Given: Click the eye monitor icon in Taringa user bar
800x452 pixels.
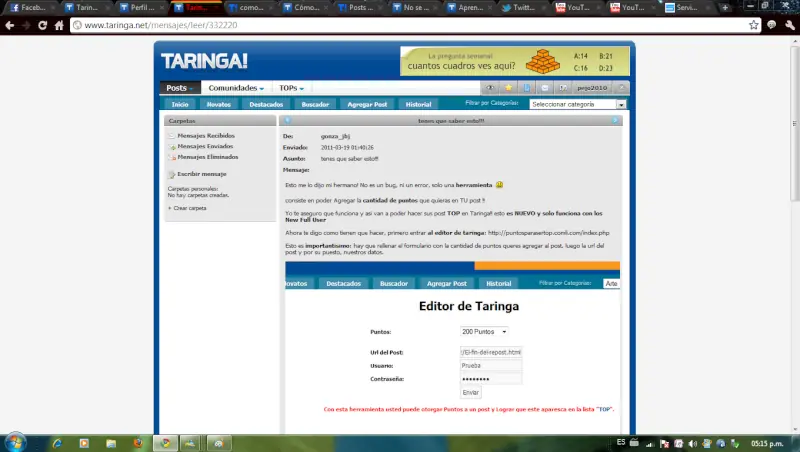Looking at the screenshot, I should click(x=490, y=88).
